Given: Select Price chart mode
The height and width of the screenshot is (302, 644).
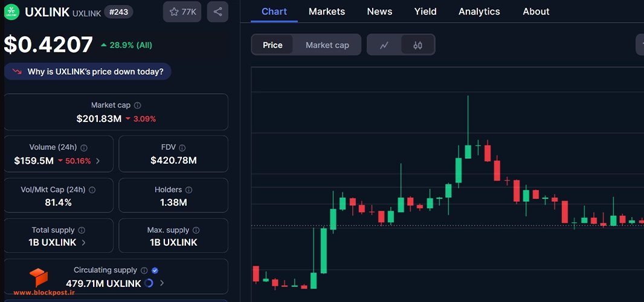Looking at the screenshot, I should point(272,45).
